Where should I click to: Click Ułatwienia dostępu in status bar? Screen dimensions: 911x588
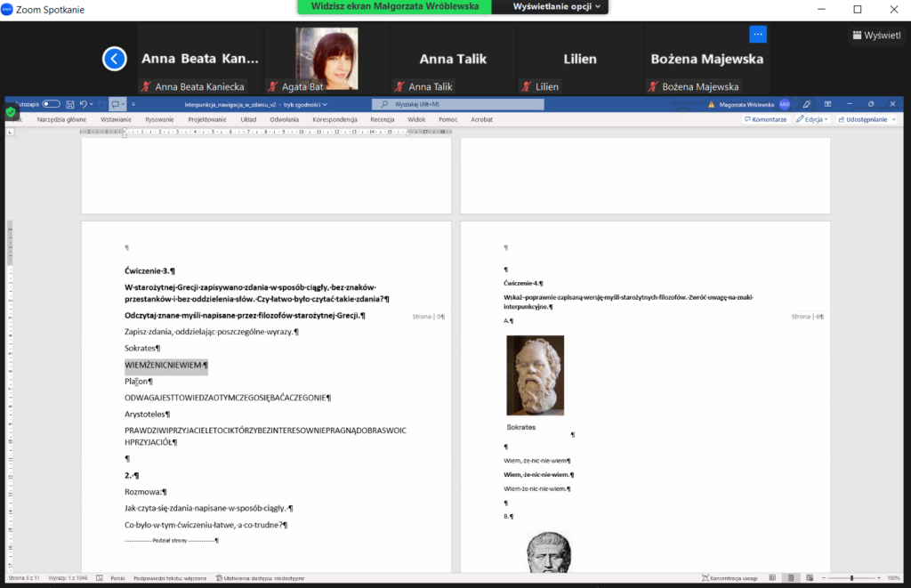(260, 578)
